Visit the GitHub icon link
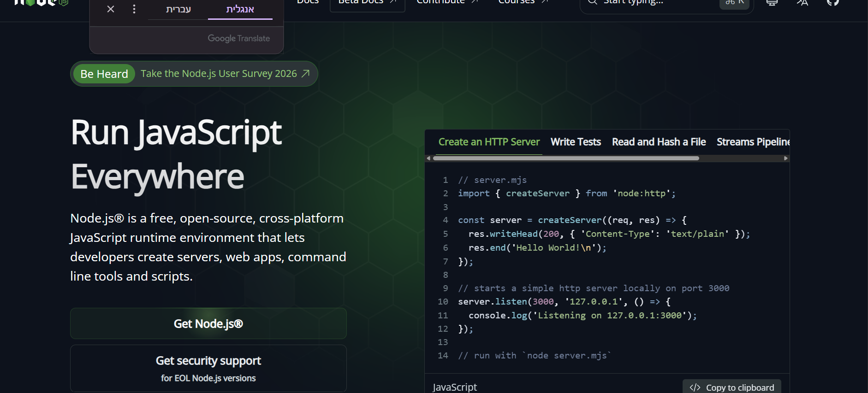 point(833,3)
